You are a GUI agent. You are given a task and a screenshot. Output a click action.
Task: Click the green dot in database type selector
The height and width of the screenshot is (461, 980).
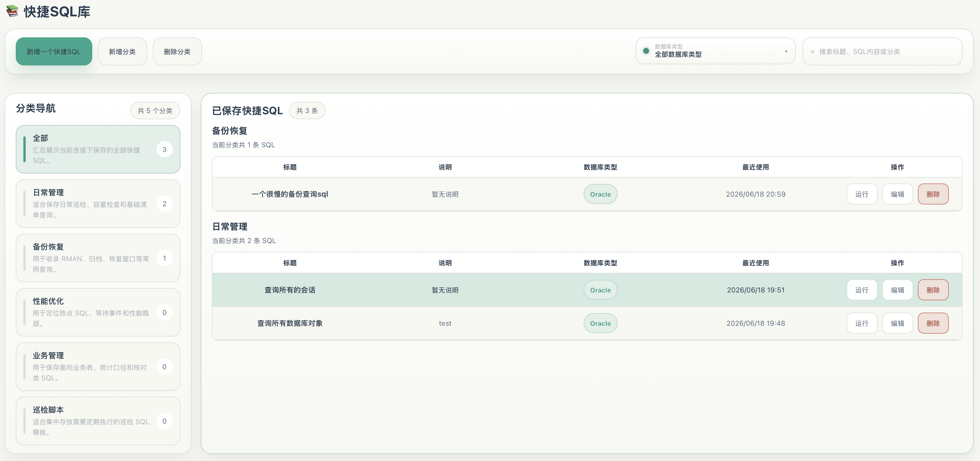tap(646, 51)
